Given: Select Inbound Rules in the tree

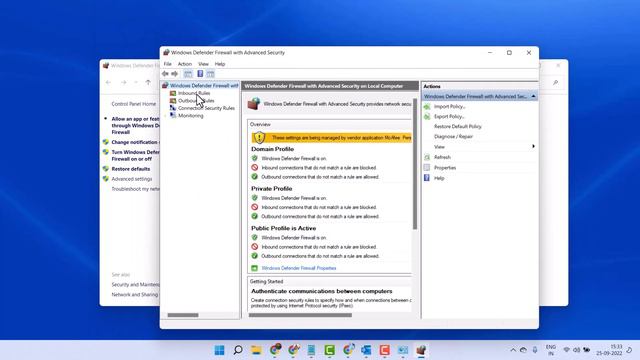Looking at the screenshot, I should pos(194,93).
